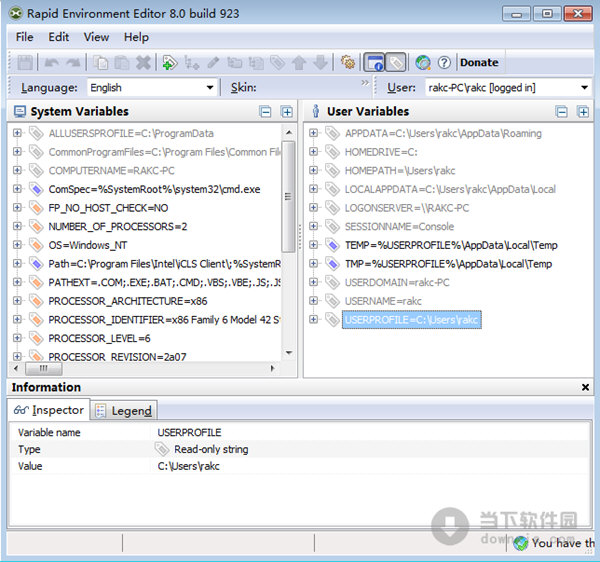Click the globe update-check toolbar icon
Screen dimensions: 600x562
(x=423, y=62)
